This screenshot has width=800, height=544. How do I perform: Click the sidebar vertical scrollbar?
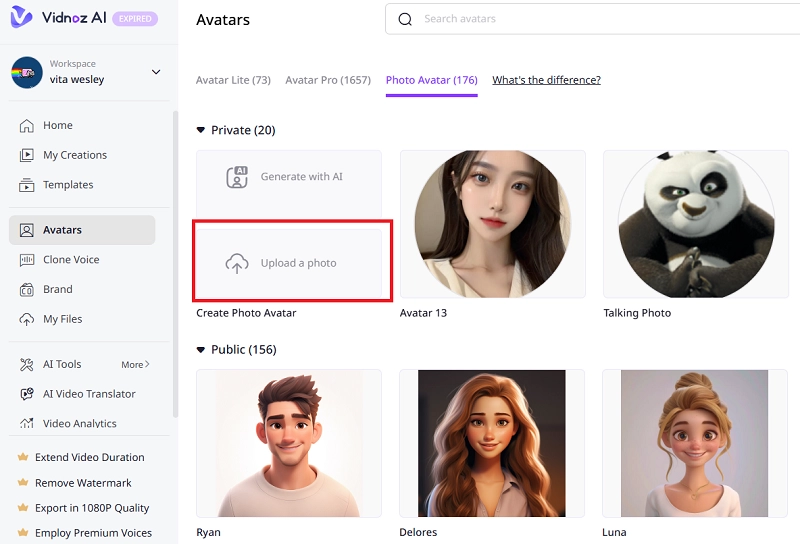click(176, 264)
